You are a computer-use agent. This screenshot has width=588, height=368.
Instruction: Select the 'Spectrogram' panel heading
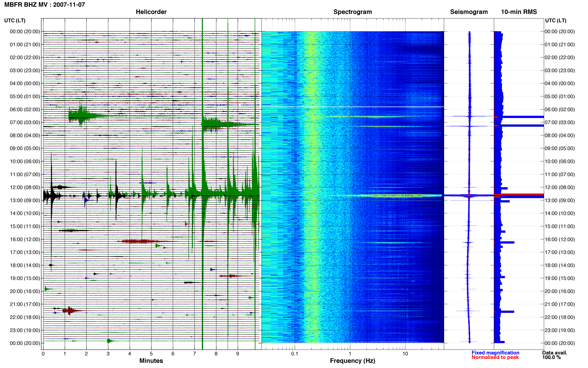coord(352,12)
